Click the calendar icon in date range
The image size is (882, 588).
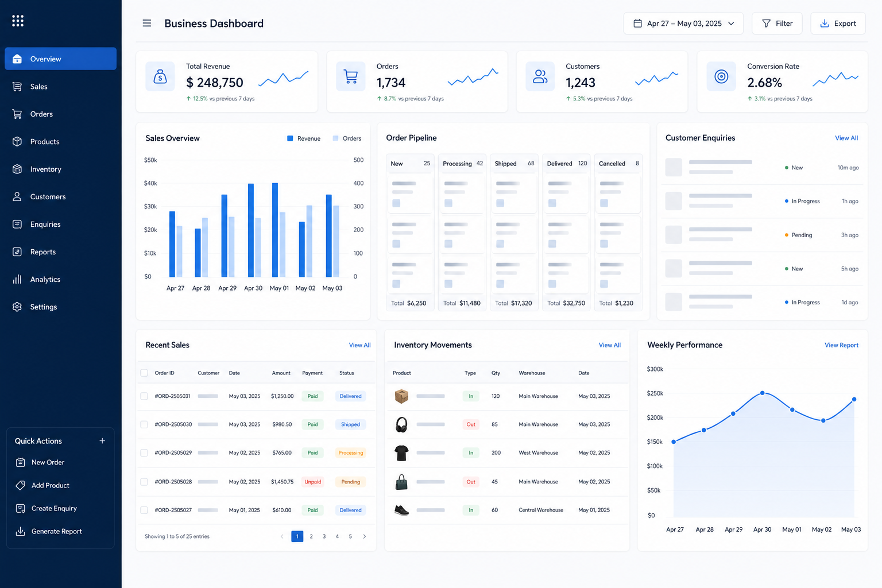click(x=637, y=24)
